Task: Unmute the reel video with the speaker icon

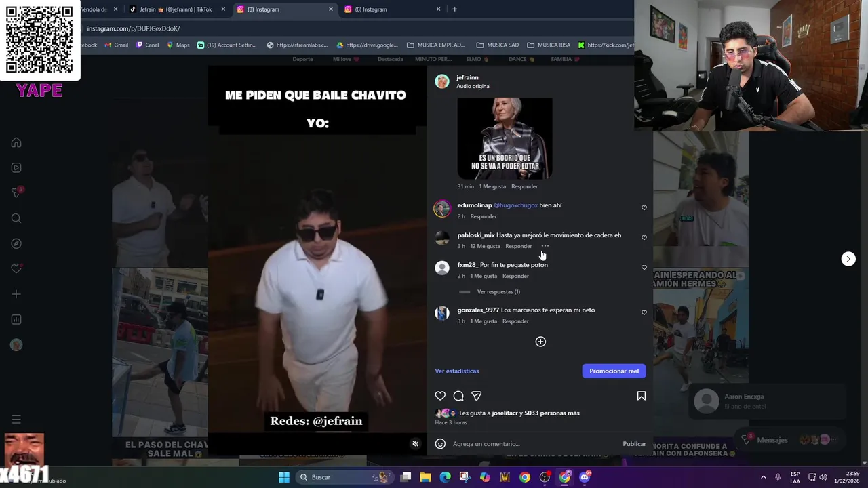Action: pos(416,444)
